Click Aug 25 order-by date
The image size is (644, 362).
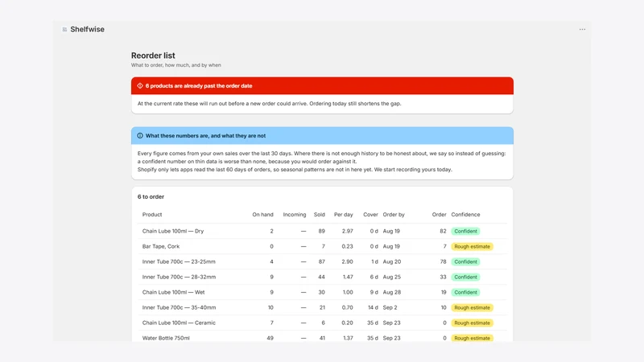tap(392, 277)
